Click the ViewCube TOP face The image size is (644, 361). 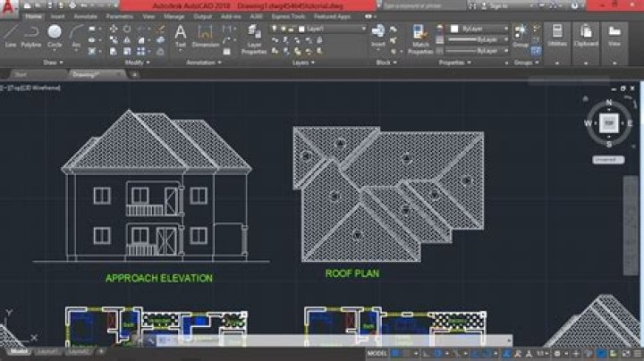click(608, 122)
